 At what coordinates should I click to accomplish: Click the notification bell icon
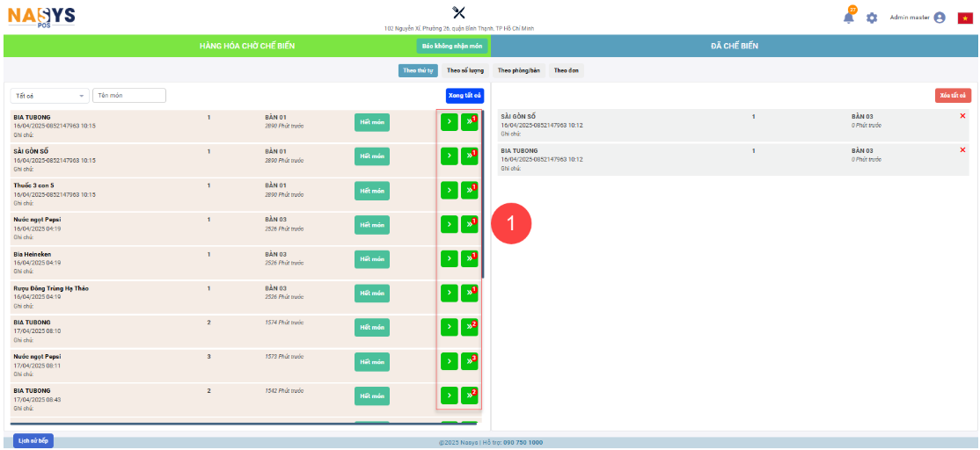(x=849, y=18)
